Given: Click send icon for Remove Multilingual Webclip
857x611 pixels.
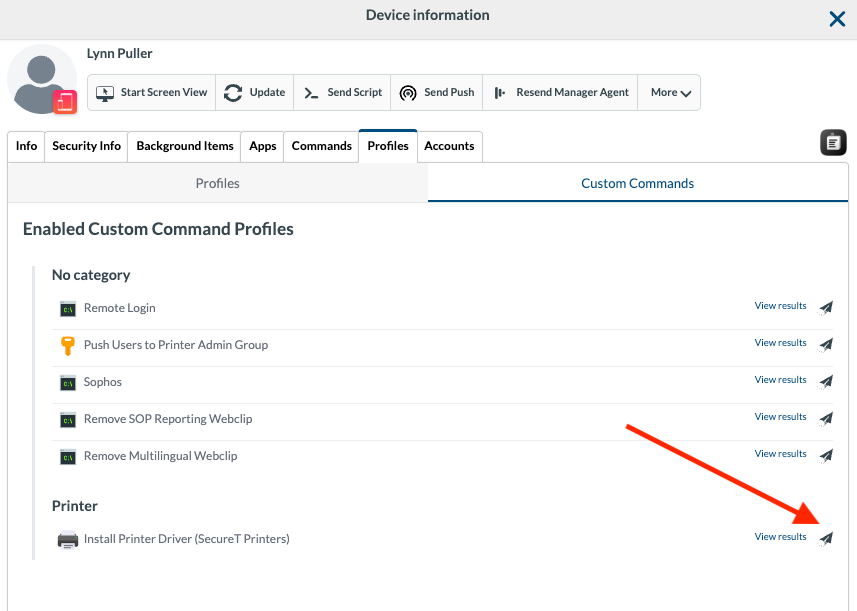Looking at the screenshot, I should [x=826, y=456].
